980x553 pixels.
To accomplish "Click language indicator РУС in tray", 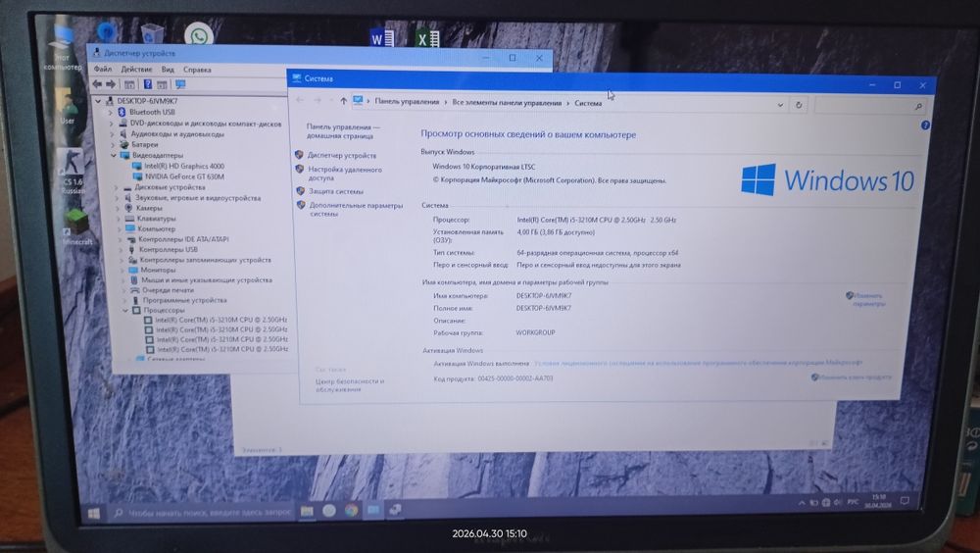I will click(x=853, y=502).
